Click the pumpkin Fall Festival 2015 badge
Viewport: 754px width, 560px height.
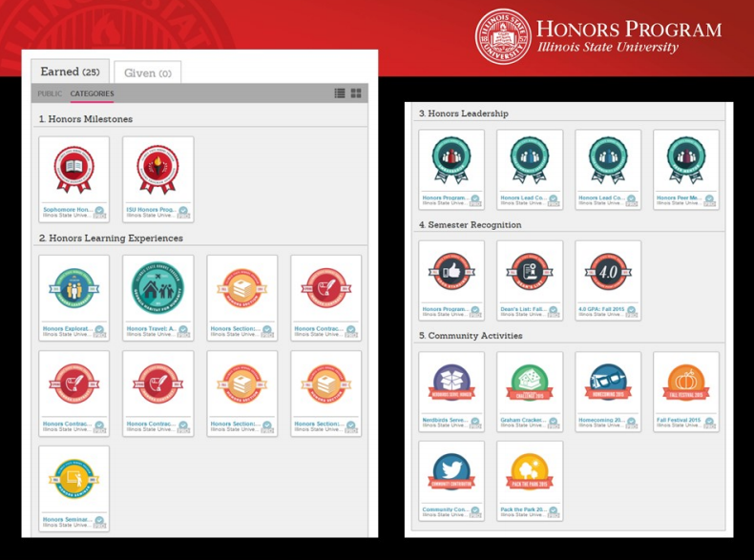click(686, 384)
